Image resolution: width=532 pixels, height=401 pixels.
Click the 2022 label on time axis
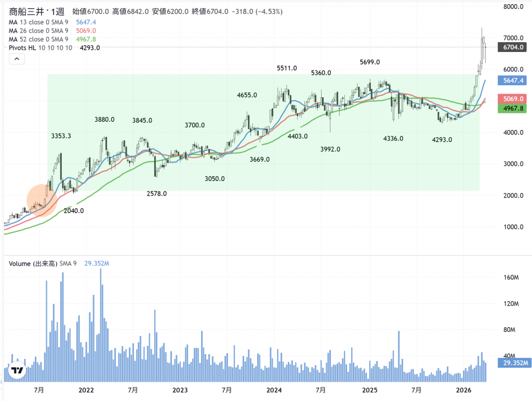pyautogui.click(x=86, y=390)
